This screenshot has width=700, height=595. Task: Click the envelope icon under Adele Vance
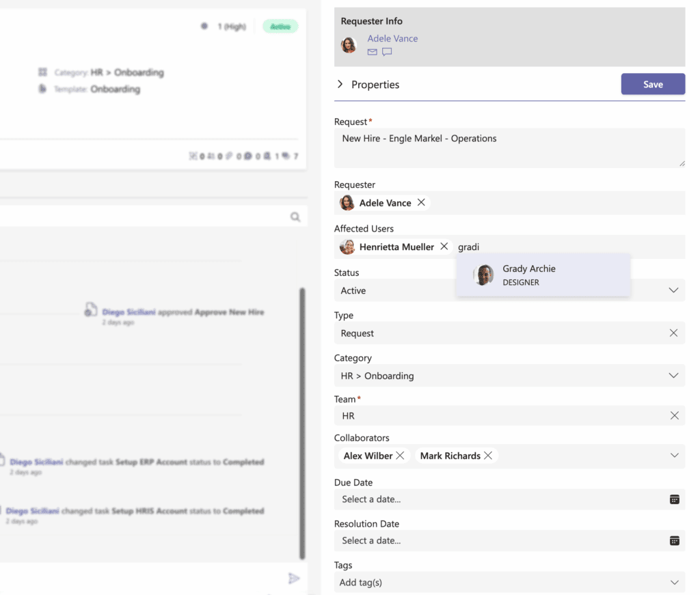pos(371,51)
